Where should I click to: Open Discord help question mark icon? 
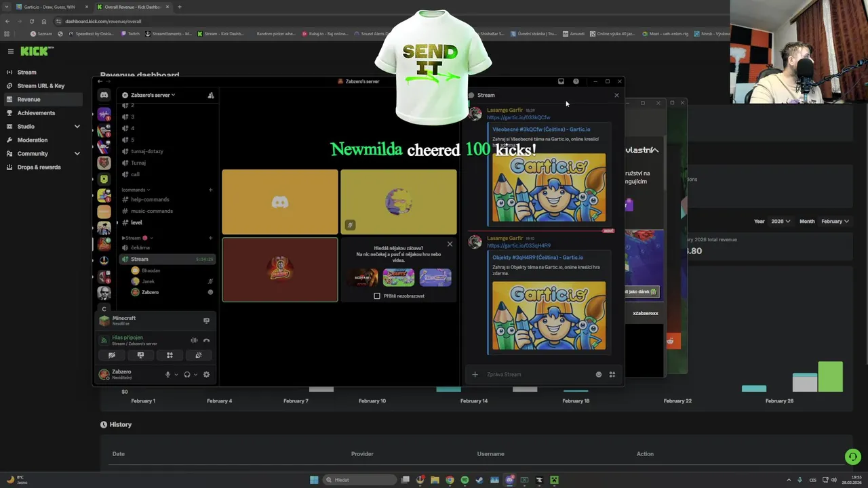coord(576,81)
